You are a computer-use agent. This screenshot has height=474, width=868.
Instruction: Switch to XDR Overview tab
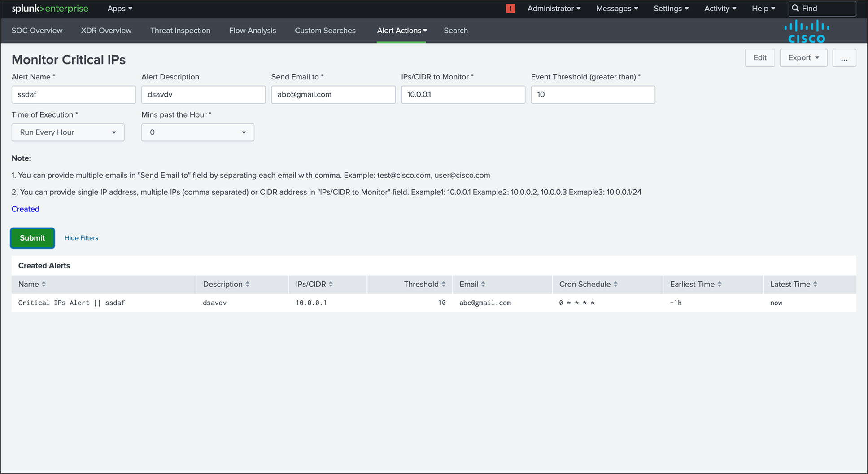coord(106,31)
